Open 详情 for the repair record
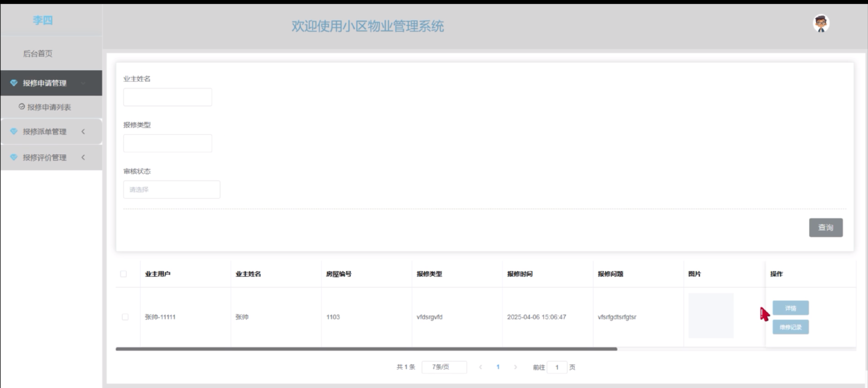 [790, 308]
